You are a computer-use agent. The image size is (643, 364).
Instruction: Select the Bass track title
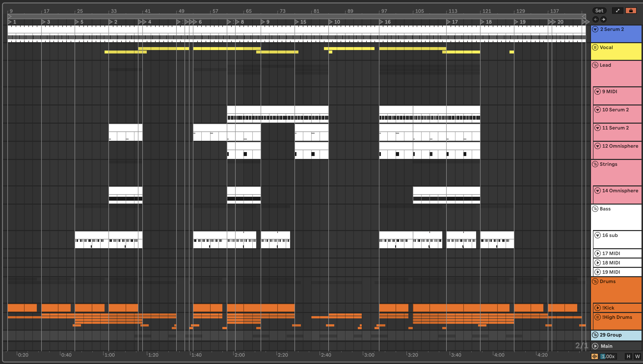coord(605,209)
